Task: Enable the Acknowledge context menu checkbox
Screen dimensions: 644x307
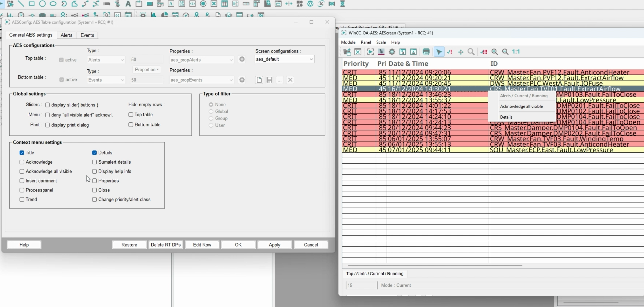Action: tap(22, 162)
